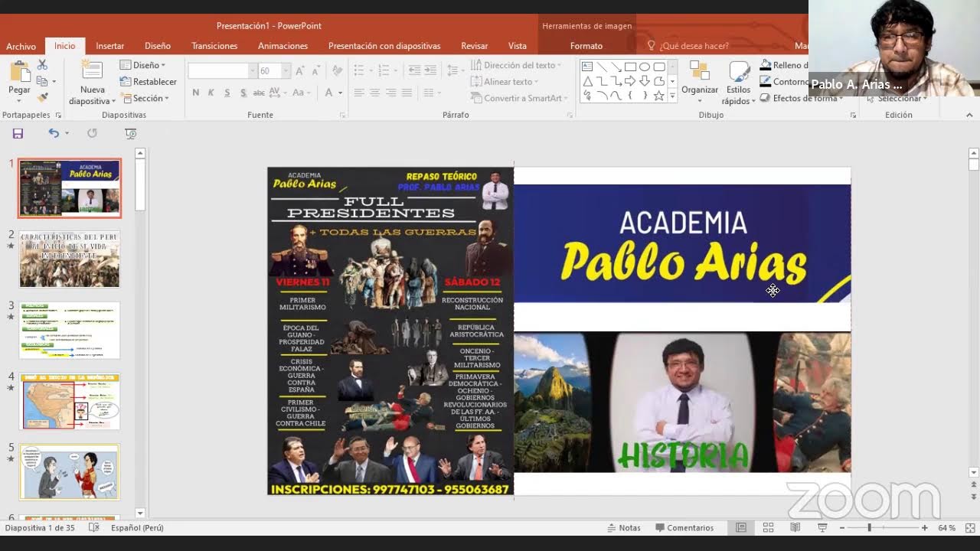This screenshot has width=980, height=551.
Task: Toggle align text right
Action: pyautogui.click(x=390, y=93)
